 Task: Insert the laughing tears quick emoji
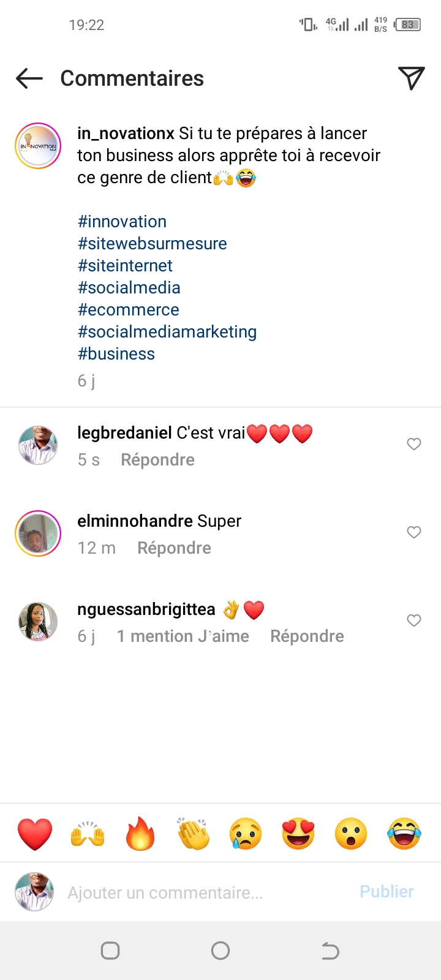pyautogui.click(x=404, y=834)
